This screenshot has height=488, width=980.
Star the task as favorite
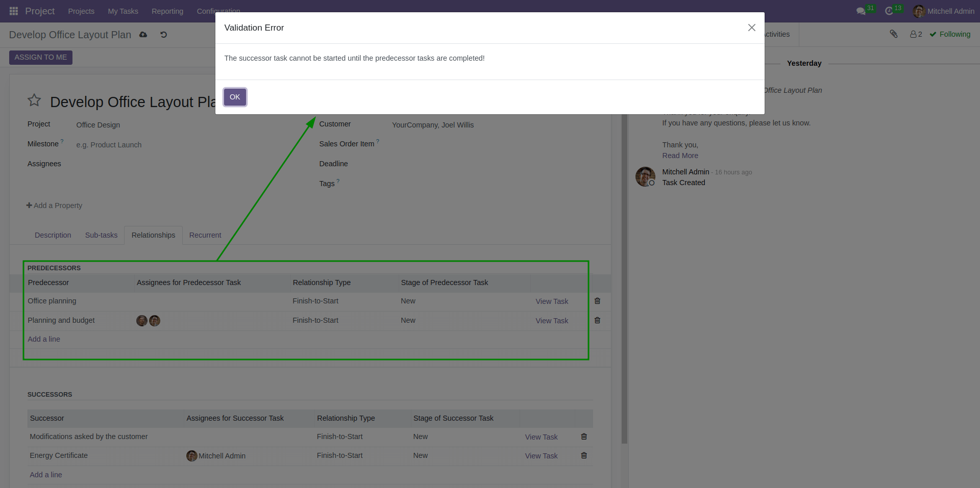(x=34, y=100)
